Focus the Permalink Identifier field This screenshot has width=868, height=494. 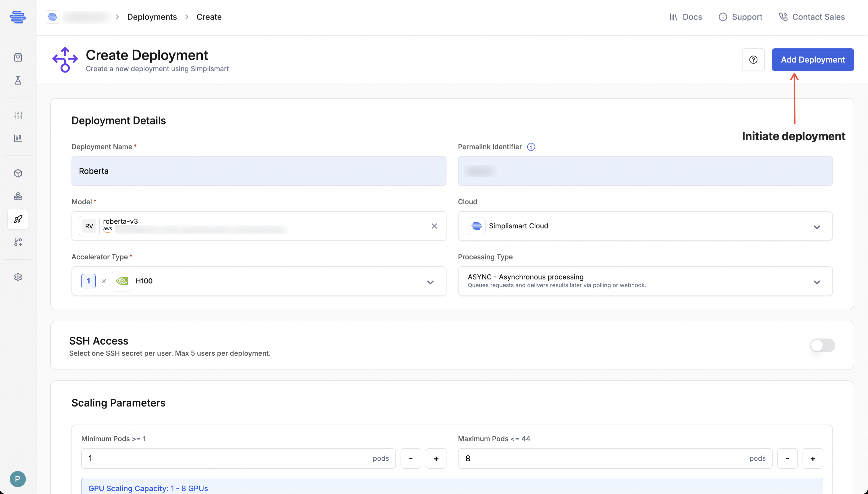coord(645,171)
